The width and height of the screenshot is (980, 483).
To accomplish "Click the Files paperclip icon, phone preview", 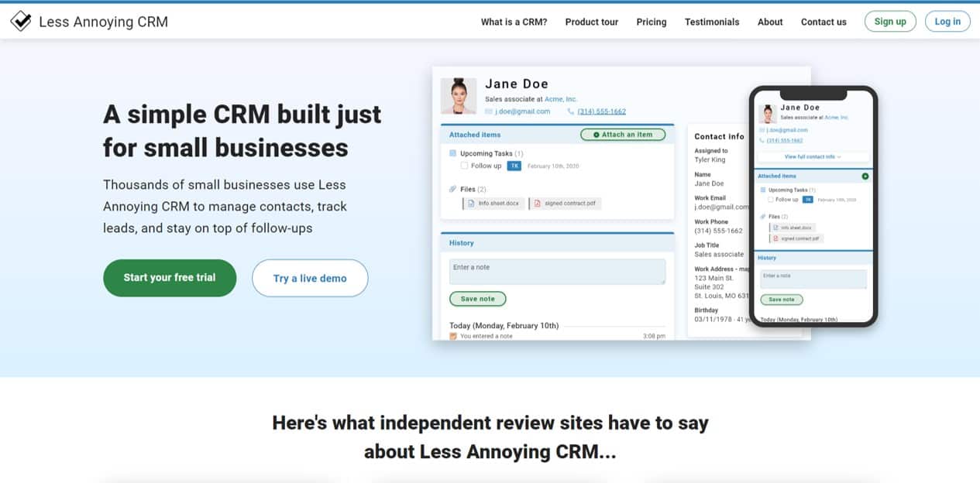I will click(x=763, y=217).
